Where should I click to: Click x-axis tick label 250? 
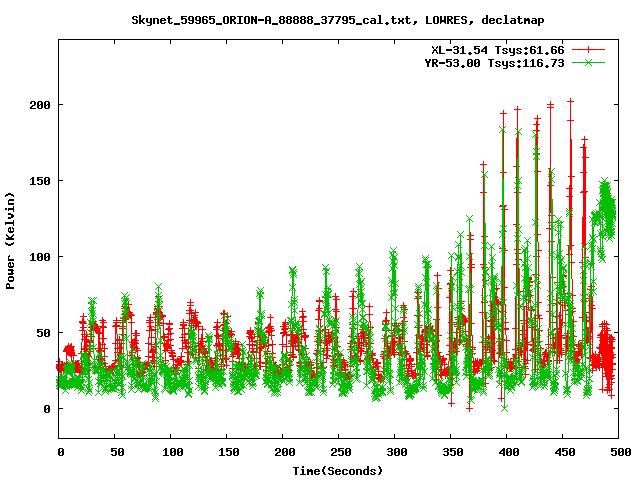pyautogui.click(x=341, y=452)
